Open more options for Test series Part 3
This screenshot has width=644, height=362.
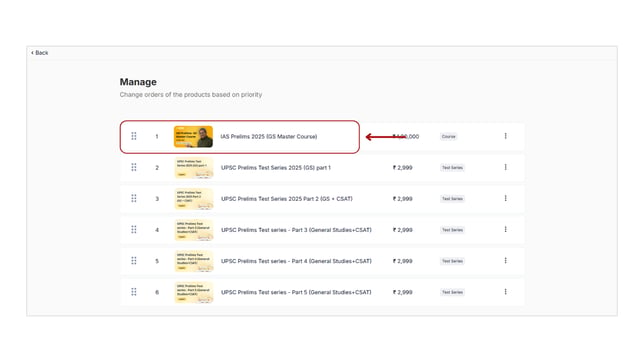(x=506, y=230)
